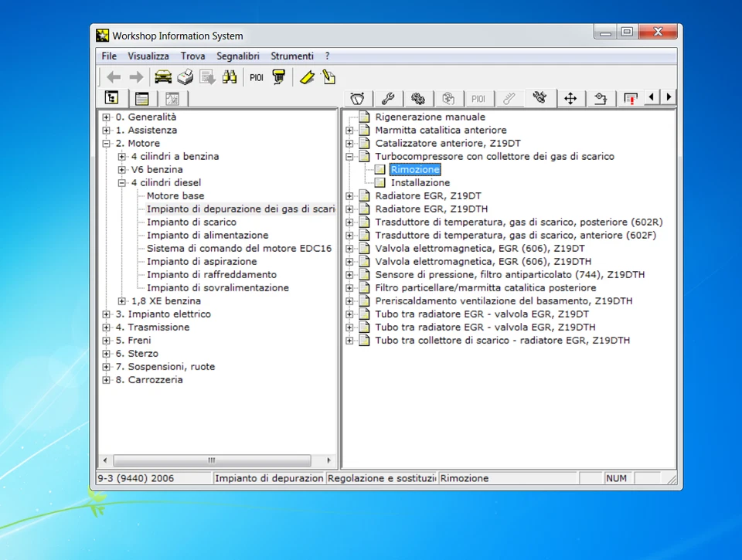Select Impianto di sovralimentazione in tree

coord(218,288)
